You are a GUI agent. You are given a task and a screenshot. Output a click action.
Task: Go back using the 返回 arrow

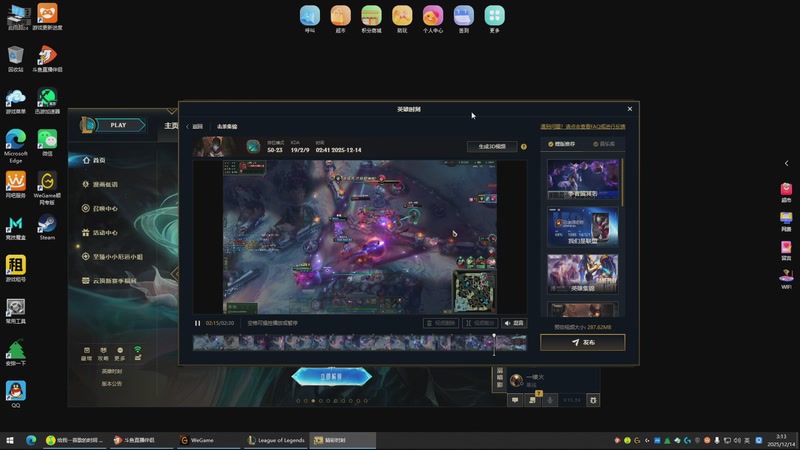click(x=194, y=127)
